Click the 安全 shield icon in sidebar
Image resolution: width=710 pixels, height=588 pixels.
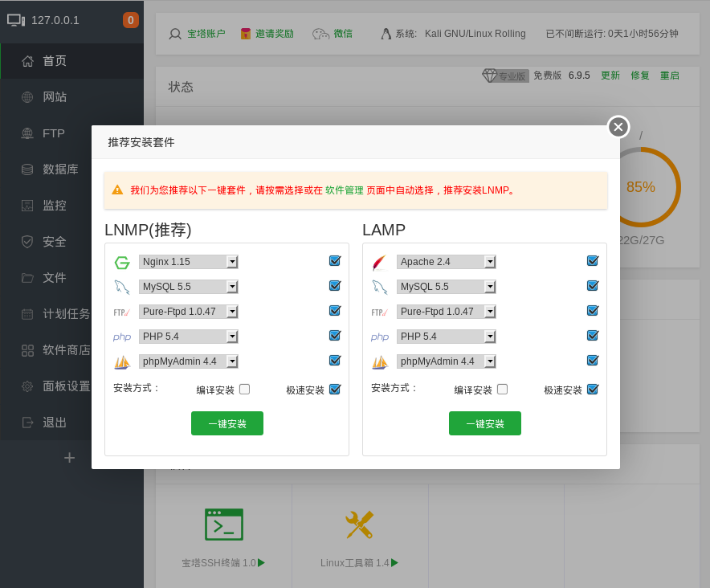27,242
